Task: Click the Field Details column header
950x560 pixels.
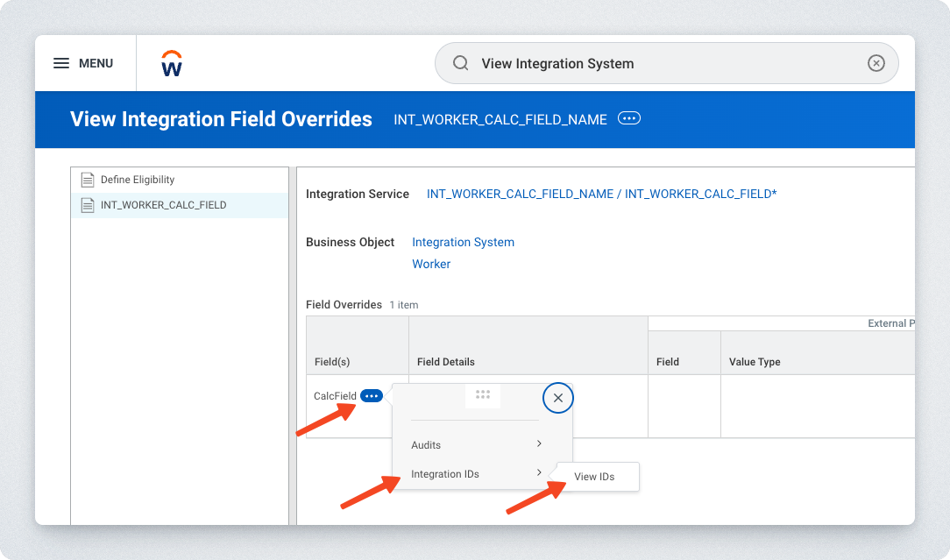Action: pos(446,361)
